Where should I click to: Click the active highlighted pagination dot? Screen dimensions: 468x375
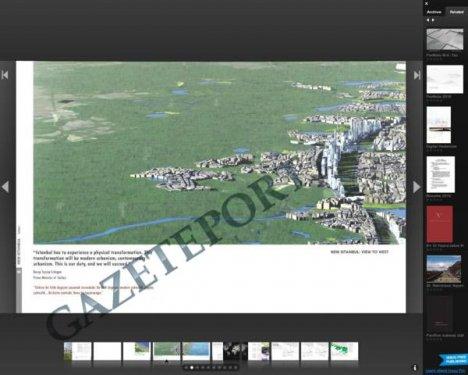point(192,368)
